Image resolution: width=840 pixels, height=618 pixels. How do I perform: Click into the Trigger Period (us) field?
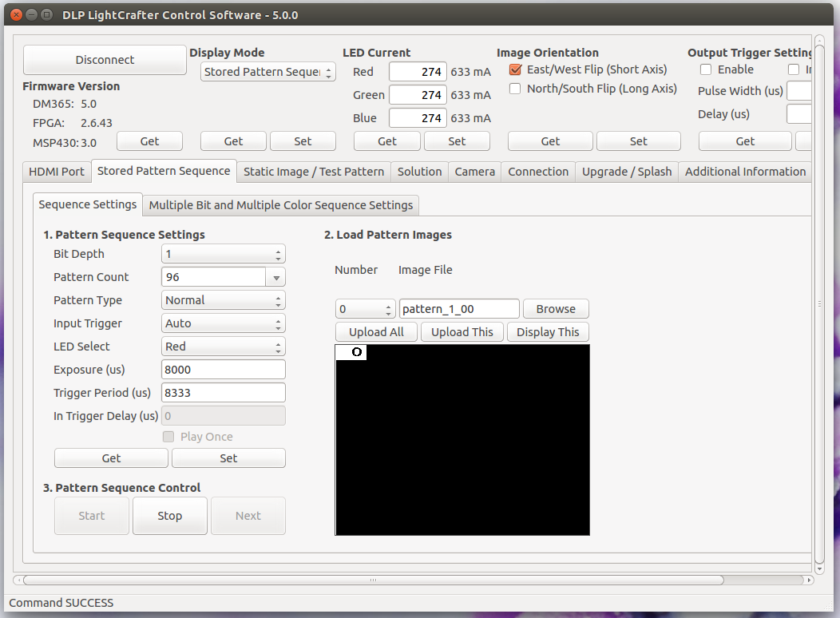click(223, 393)
